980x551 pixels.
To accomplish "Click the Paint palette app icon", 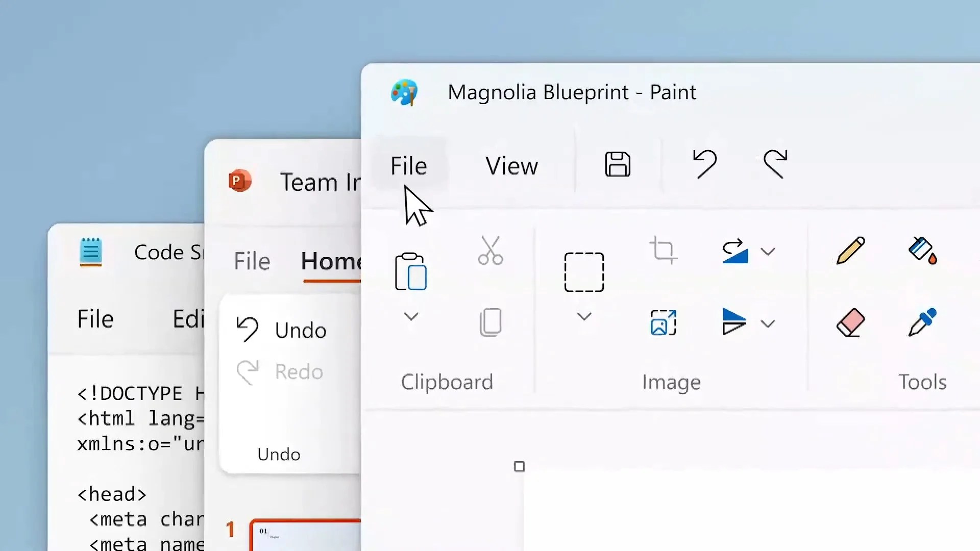I will tap(404, 92).
